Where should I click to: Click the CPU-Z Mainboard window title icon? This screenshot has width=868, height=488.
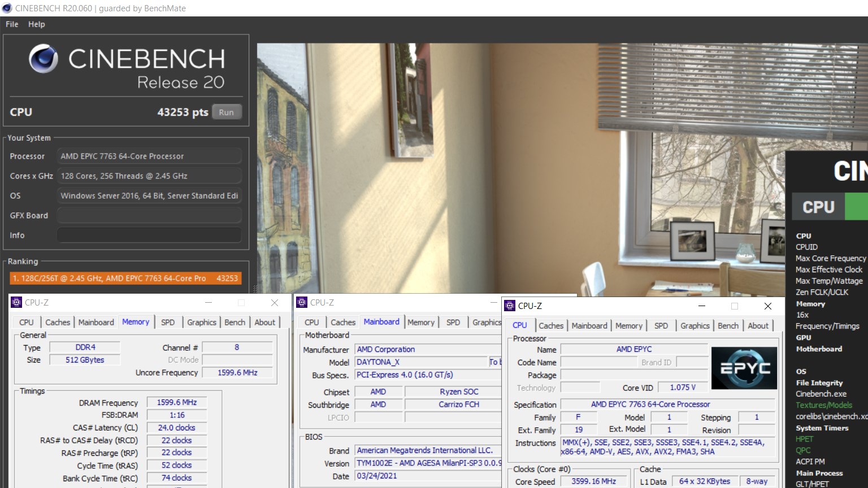[302, 303]
